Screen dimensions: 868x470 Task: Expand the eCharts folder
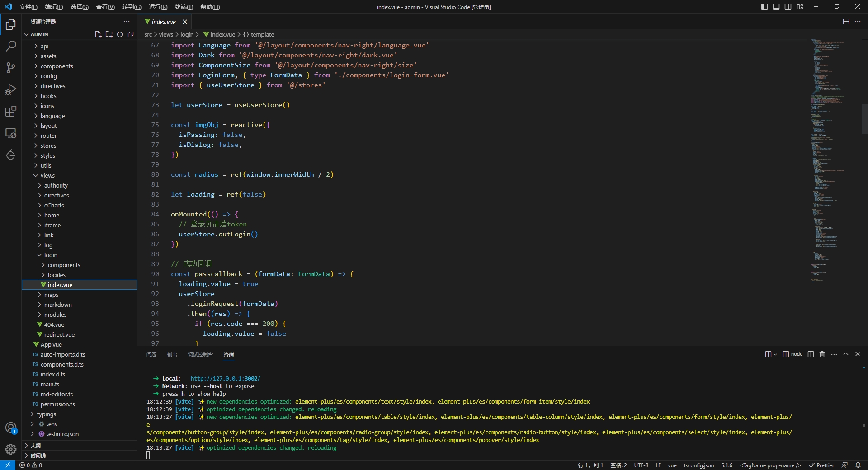point(80,205)
